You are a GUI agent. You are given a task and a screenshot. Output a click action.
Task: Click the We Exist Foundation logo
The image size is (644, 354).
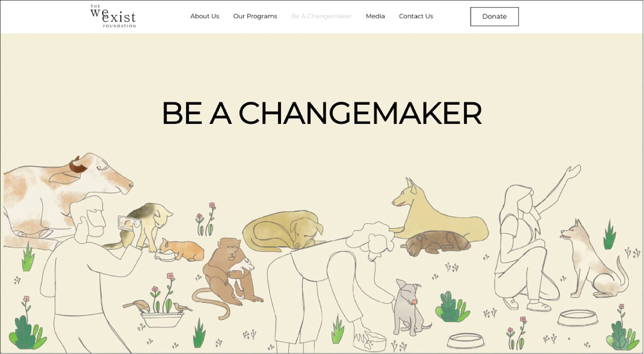coord(113,16)
